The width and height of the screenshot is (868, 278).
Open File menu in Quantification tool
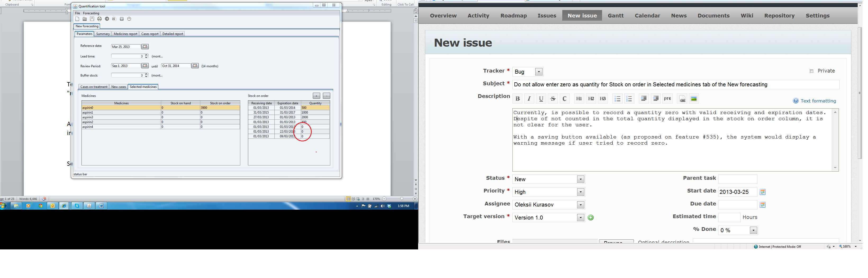[x=78, y=14]
